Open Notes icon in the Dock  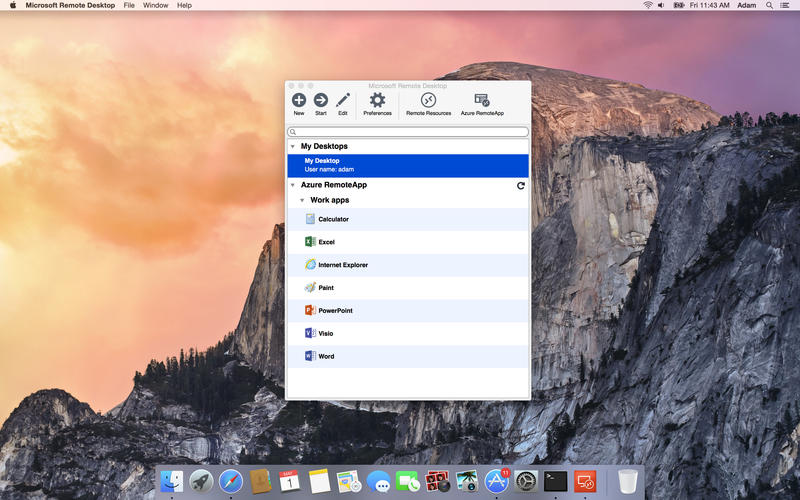tap(319, 481)
